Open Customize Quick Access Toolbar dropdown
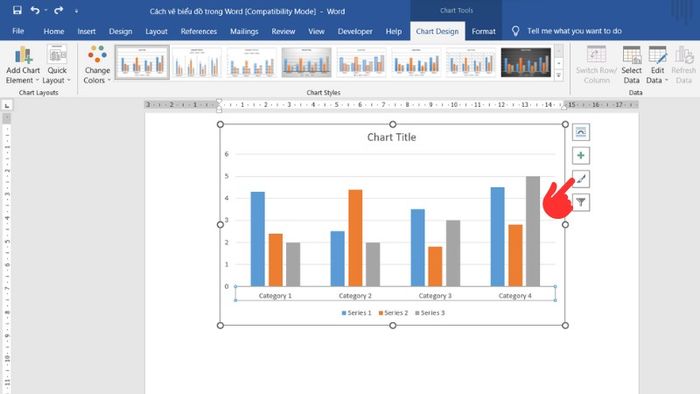The image size is (700, 394). tap(76, 11)
